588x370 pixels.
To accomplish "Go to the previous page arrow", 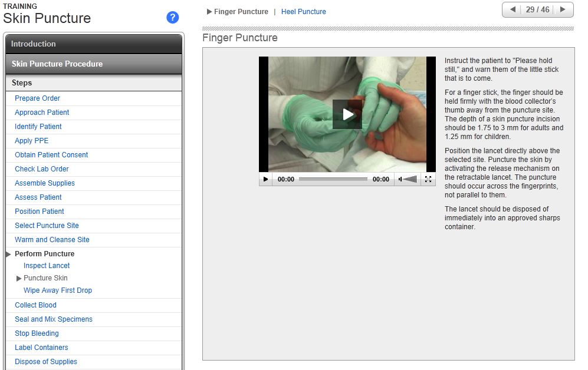I will tap(513, 9).
